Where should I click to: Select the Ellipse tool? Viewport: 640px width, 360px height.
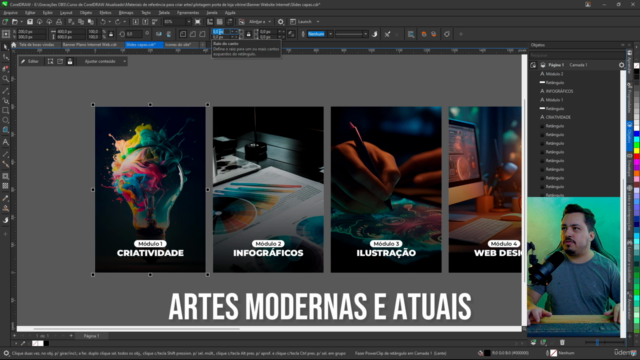pyautogui.click(x=5, y=120)
